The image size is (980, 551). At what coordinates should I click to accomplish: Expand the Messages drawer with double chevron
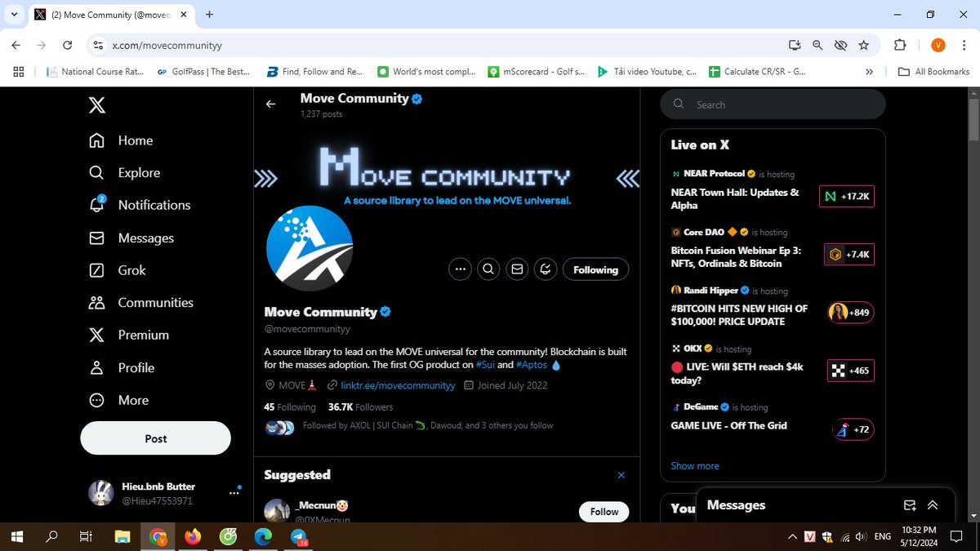click(x=933, y=505)
